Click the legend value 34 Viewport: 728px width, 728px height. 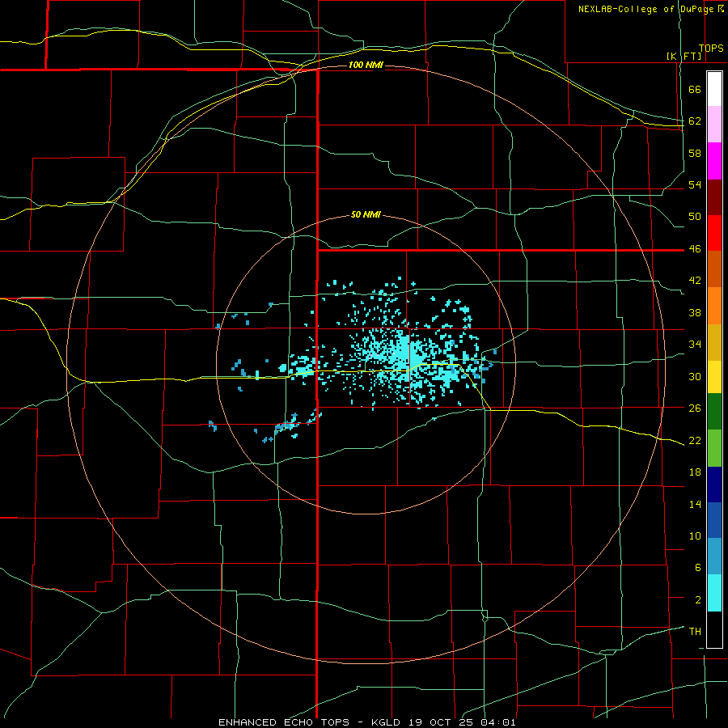click(695, 345)
